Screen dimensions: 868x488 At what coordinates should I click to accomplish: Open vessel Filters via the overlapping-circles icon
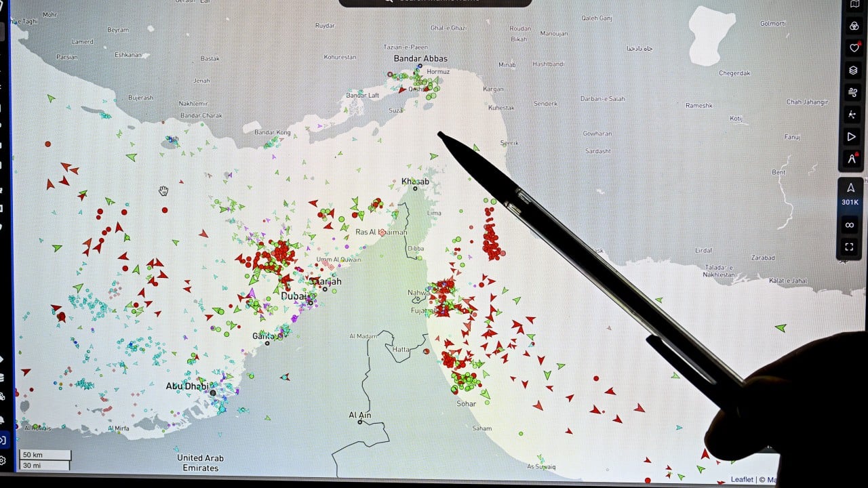(852, 26)
